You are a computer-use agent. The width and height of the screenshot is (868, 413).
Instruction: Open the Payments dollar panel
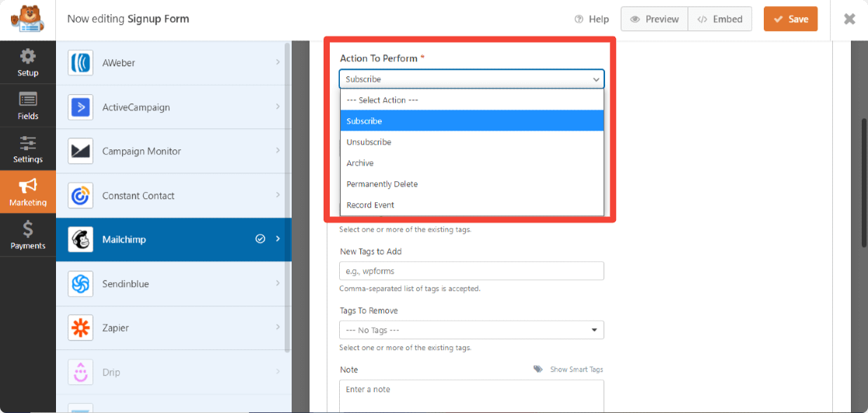tap(28, 235)
